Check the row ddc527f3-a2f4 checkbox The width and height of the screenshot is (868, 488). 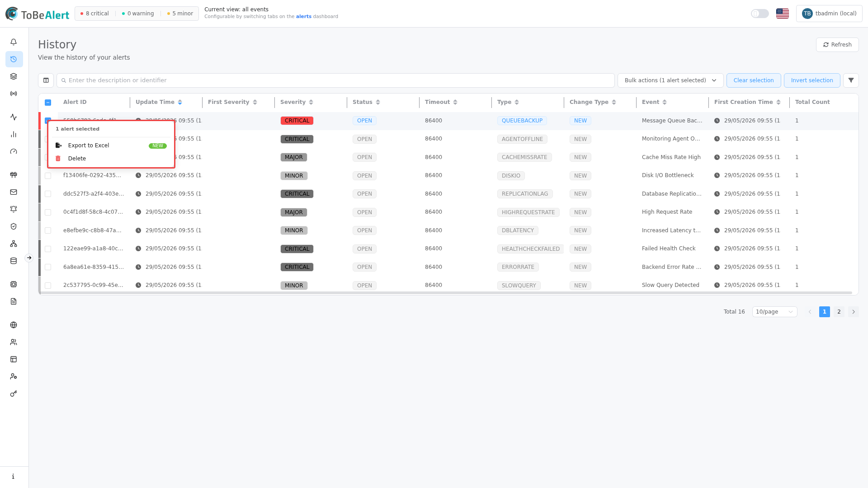point(48,194)
